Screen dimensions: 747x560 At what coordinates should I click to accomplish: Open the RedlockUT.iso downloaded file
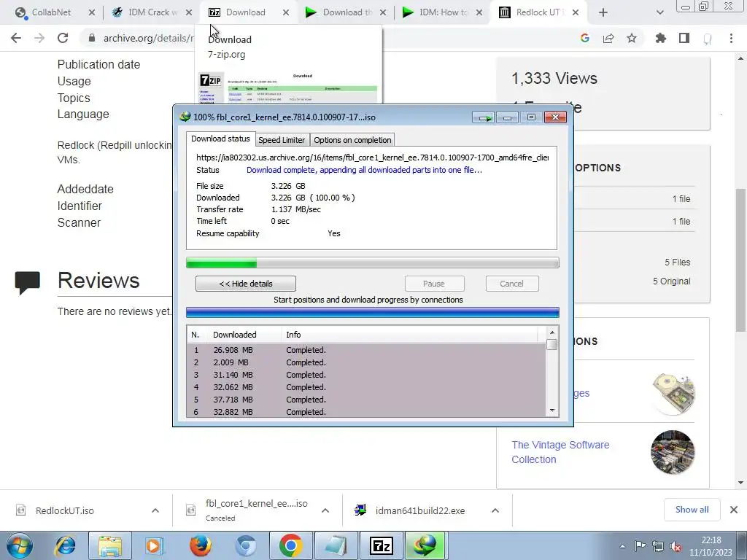click(65, 510)
